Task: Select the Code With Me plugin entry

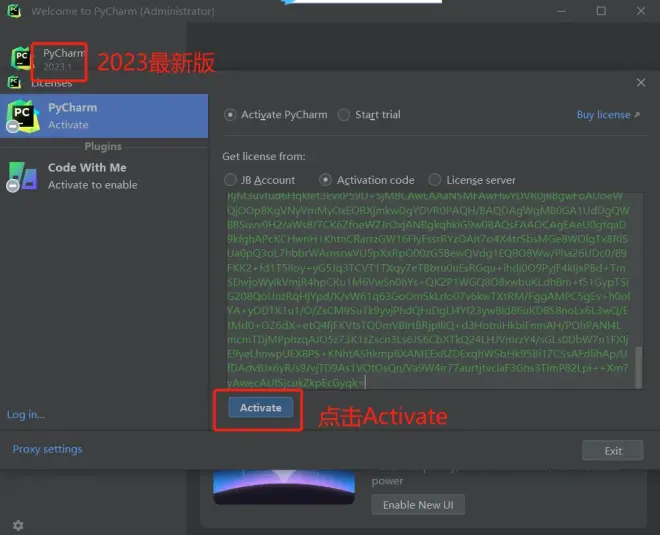Action: [104, 176]
